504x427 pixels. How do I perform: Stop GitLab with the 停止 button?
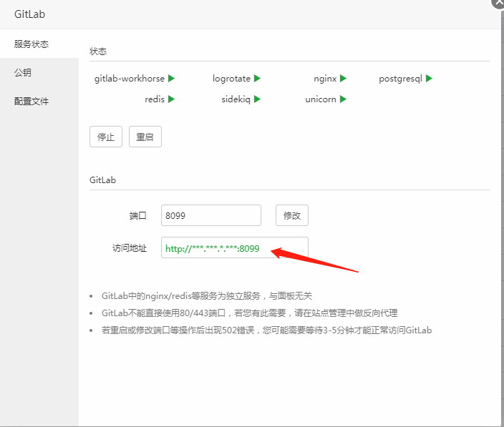pyautogui.click(x=106, y=137)
